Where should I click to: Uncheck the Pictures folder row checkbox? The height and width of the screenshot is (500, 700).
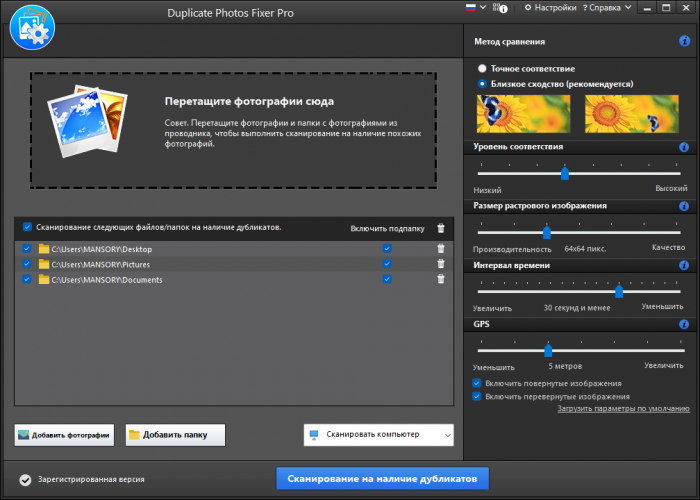(27, 264)
